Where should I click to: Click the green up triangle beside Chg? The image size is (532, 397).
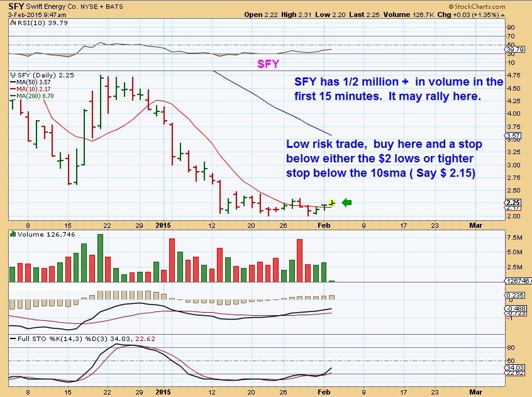(x=502, y=15)
